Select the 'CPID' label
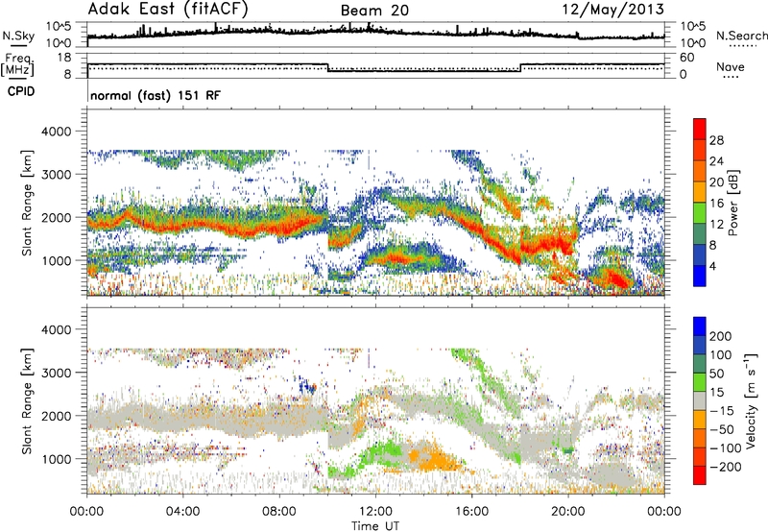 (x=21, y=91)
